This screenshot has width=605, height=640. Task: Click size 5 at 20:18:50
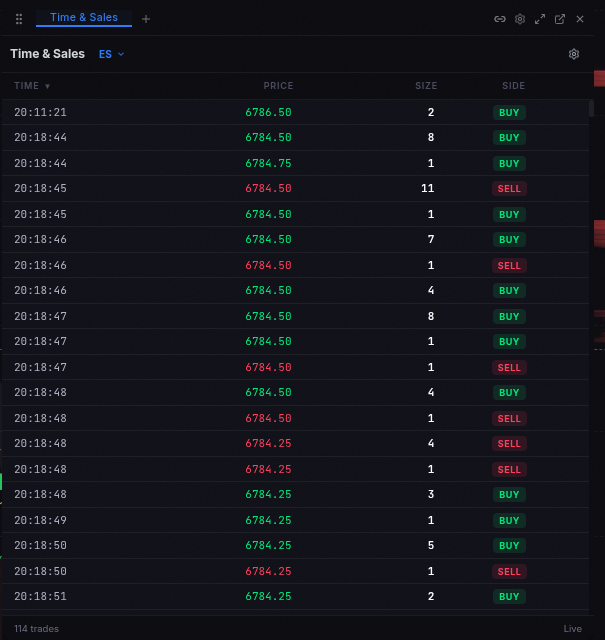(431, 545)
